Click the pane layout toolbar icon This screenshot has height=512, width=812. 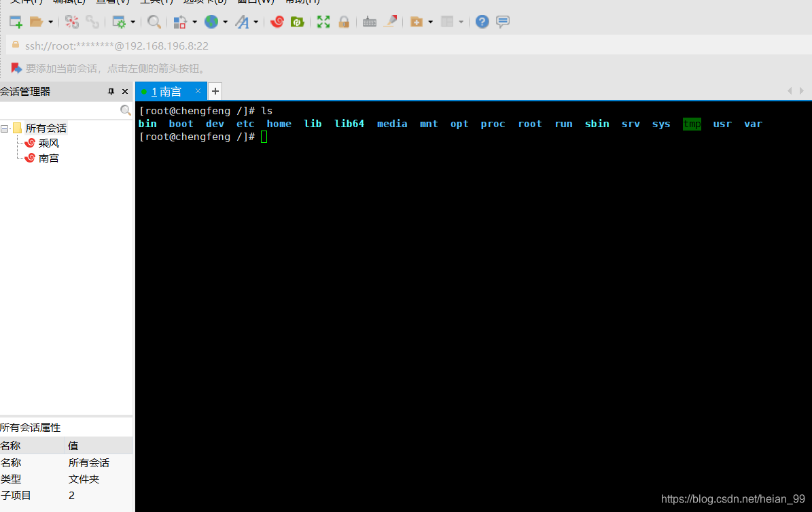tap(447, 22)
